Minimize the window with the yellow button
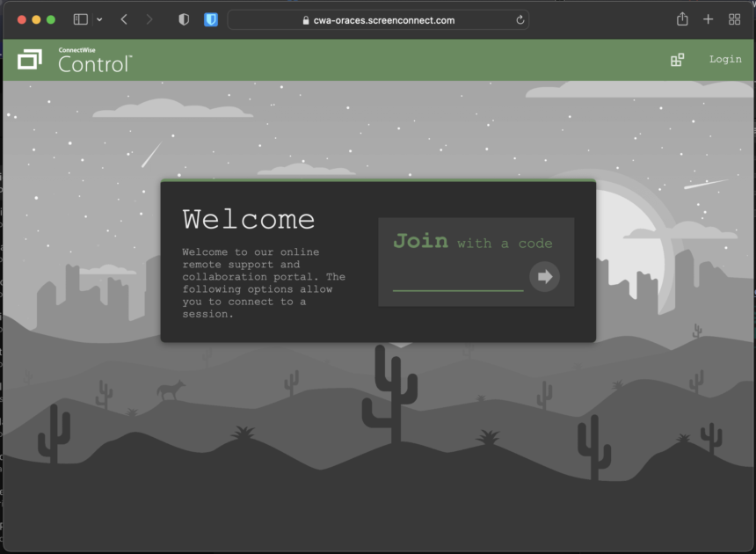Viewport: 756px width, 554px height. coord(36,19)
